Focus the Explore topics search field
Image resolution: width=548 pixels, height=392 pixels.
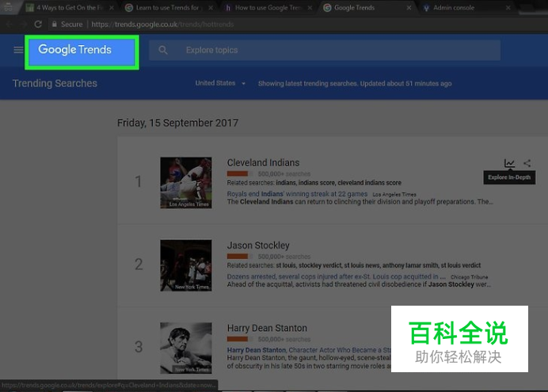coord(325,51)
